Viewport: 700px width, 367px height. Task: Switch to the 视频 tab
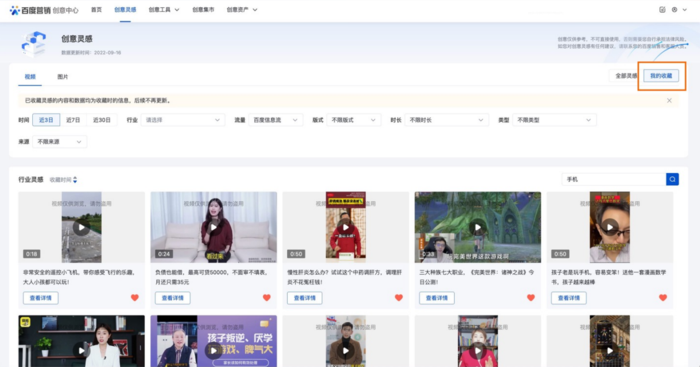[x=30, y=77]
